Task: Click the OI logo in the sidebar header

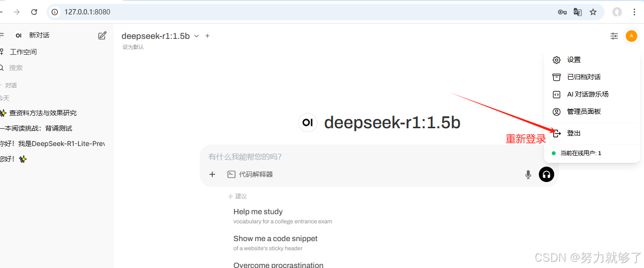Action: [19, 36]
